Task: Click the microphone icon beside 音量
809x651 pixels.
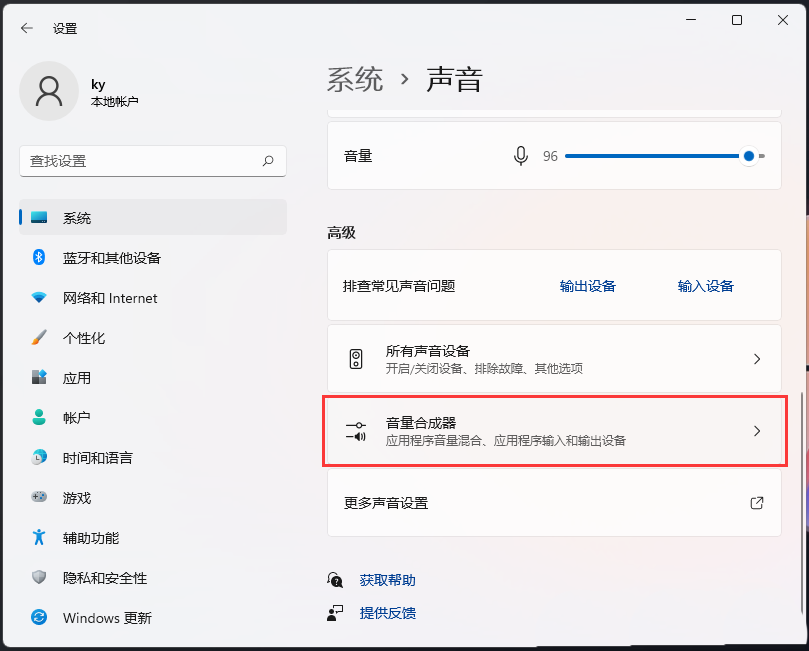Action: (520, 156)
